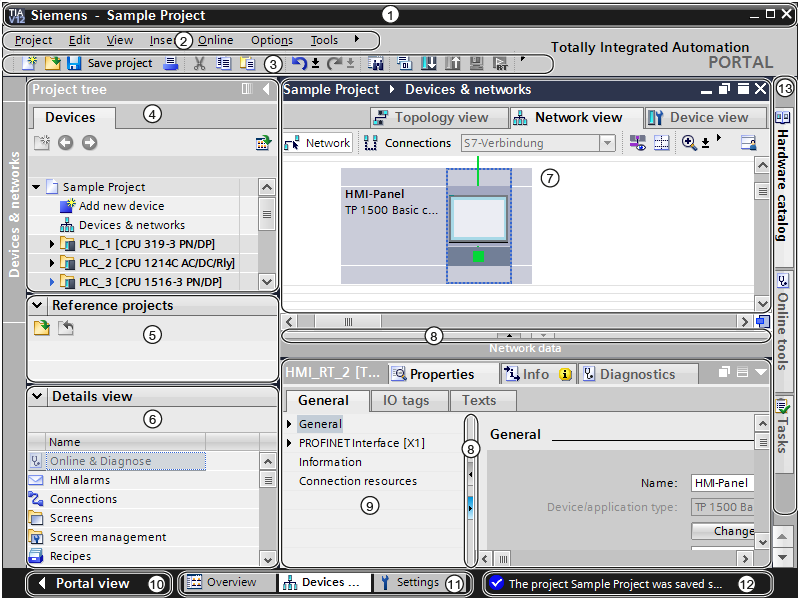Click the Cut scissors icon
This screenshot has width=800, height=600.
tap(199, 63)
